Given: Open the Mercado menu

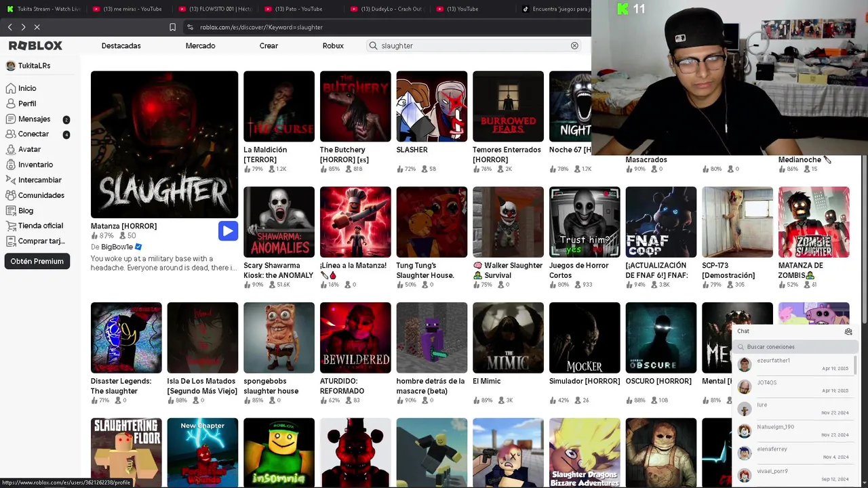Looking at the screenshot, I should (200, 45).
